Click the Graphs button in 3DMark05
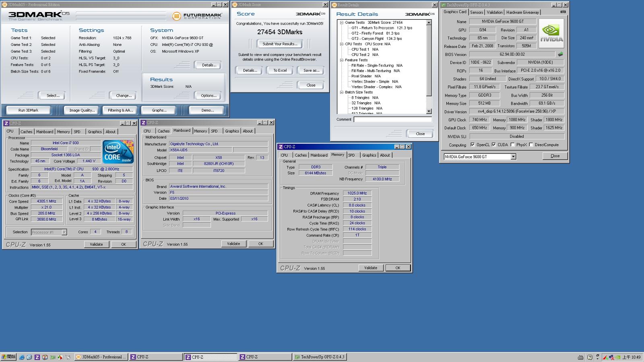This screenshot has height=362, width=644. tap(159, 110)
